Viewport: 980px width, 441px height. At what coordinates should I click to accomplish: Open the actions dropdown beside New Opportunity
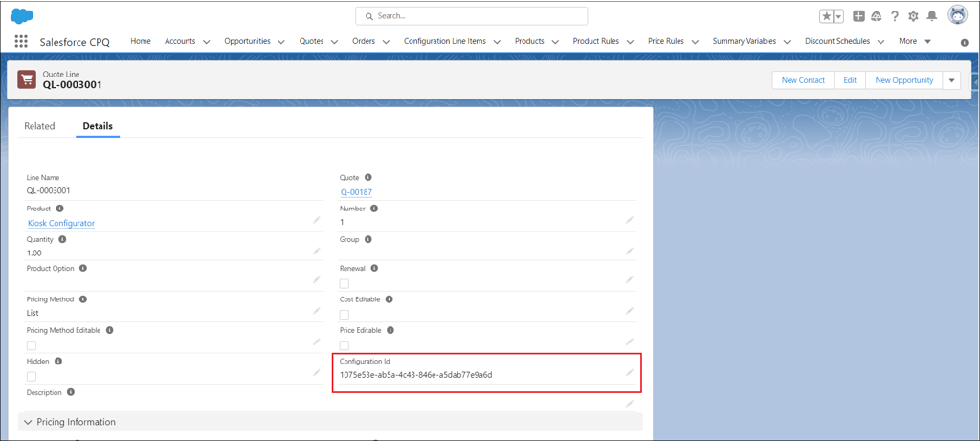(951, 80)
